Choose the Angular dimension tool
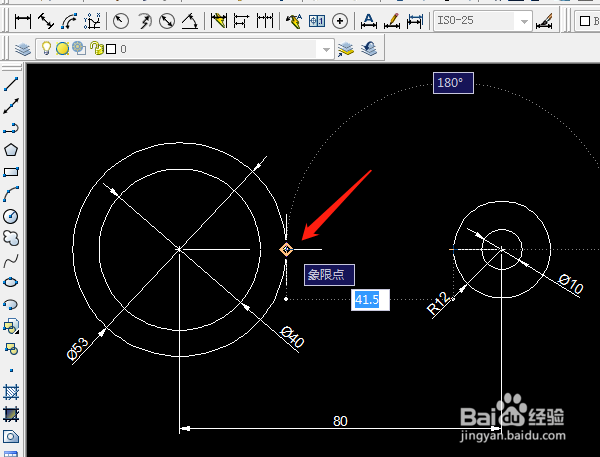This screenshot has width=600, height=457. click(x=190, y=21)
